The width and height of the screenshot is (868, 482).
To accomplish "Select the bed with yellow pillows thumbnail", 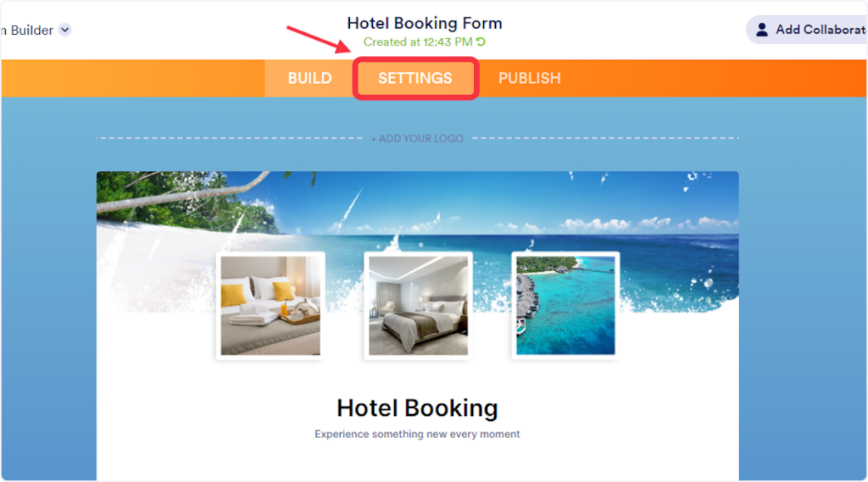I will [270, 306].
